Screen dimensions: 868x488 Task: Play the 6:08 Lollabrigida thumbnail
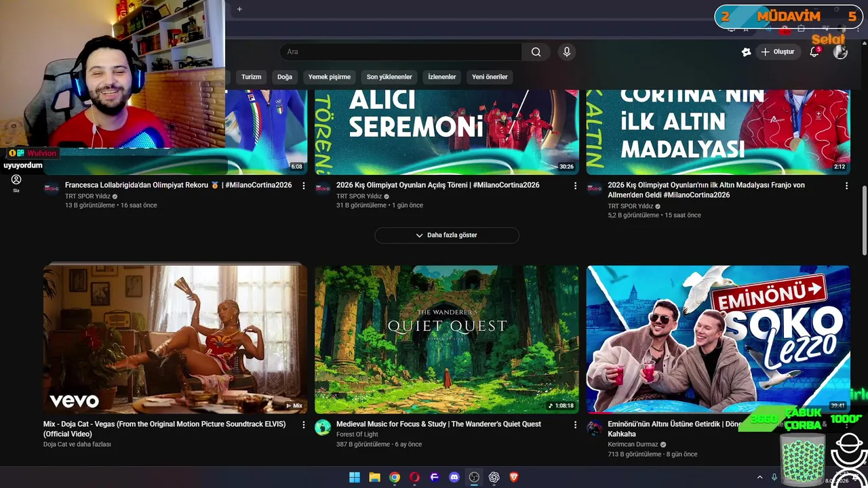coord(266,131)
